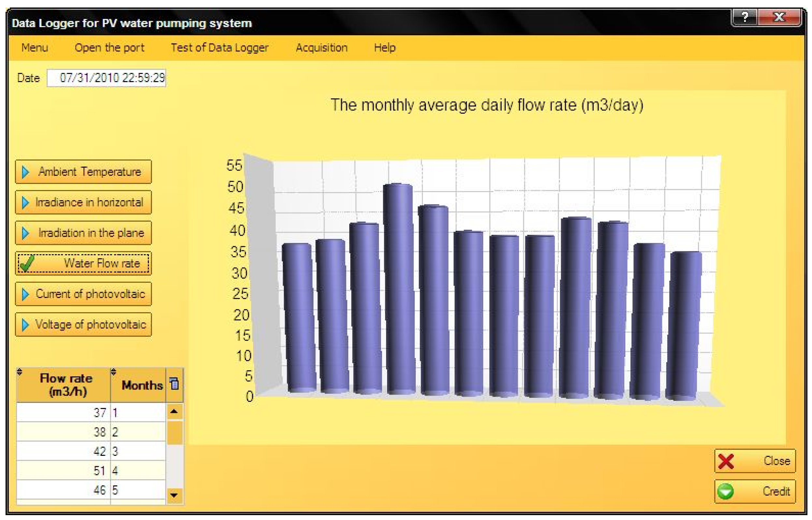Sort by the Flow rate column header

[x=66, y=385]
